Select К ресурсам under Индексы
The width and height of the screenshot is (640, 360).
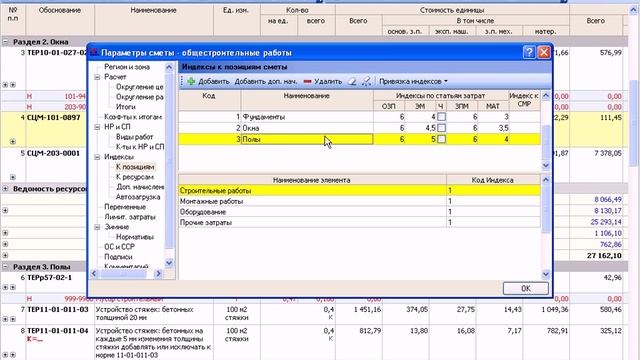[x=135, y=177]
